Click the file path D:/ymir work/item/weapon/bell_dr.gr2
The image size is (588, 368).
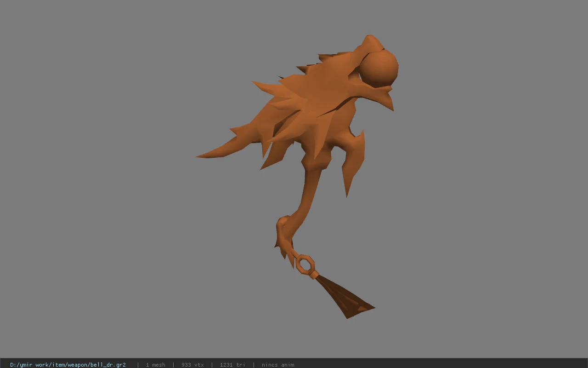click(68, 365)
